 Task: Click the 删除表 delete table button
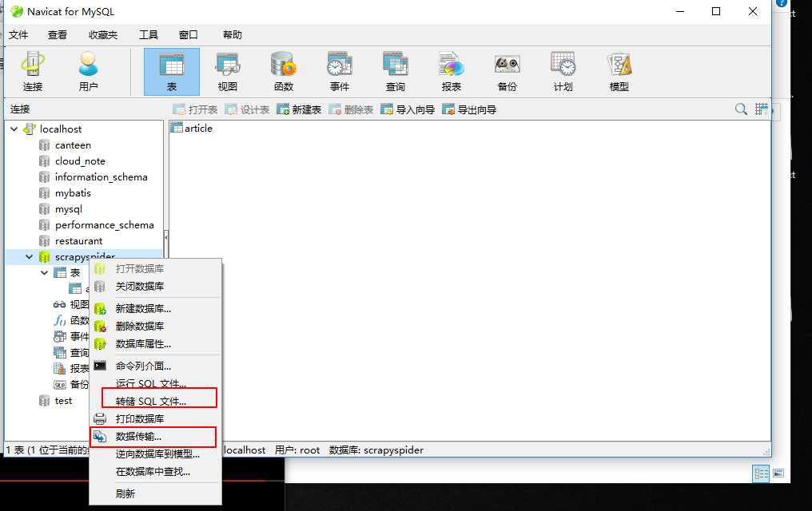point(351,109)
